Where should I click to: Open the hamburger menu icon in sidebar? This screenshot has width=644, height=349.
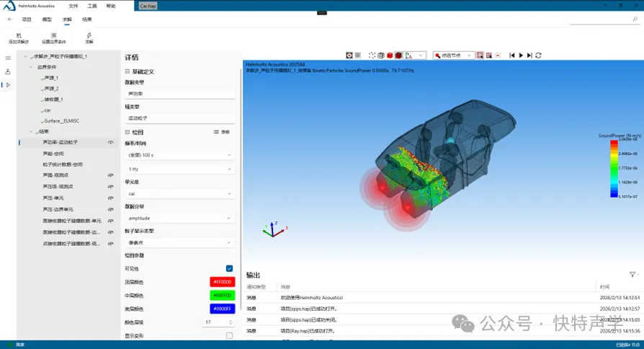(x=8, y=58)
